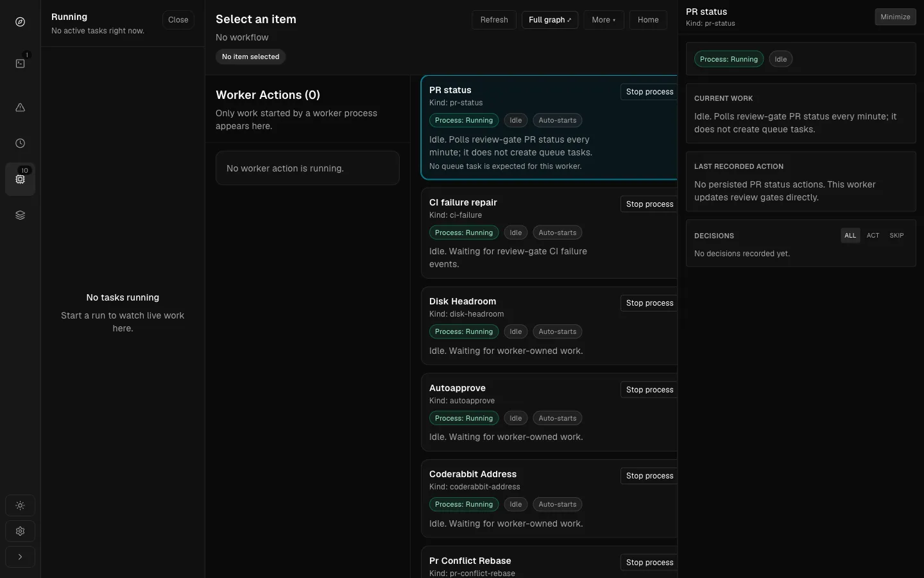Minimize the PR status detail panel
924x578 pixels.
coord(895,17)
